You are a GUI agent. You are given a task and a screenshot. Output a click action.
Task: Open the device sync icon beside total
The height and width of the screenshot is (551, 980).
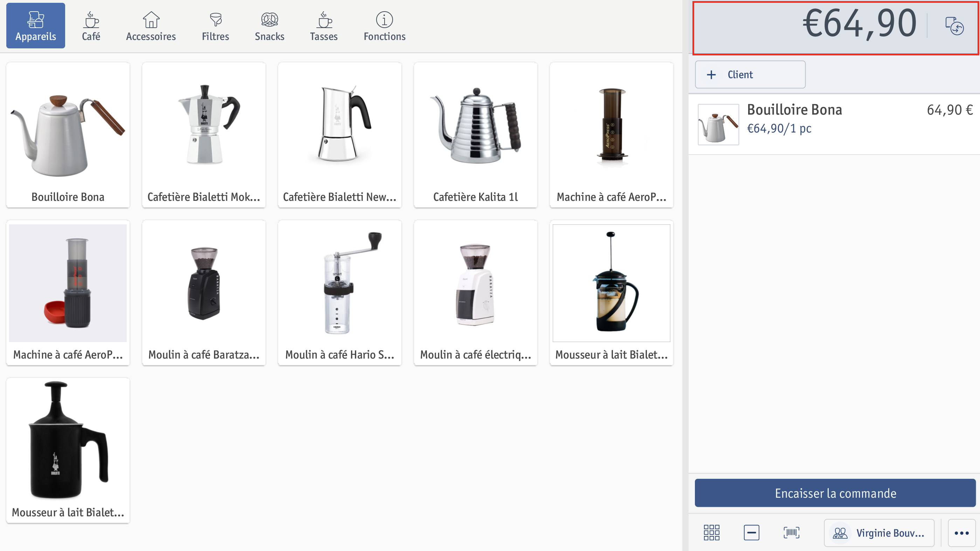[x=954, y=26]
